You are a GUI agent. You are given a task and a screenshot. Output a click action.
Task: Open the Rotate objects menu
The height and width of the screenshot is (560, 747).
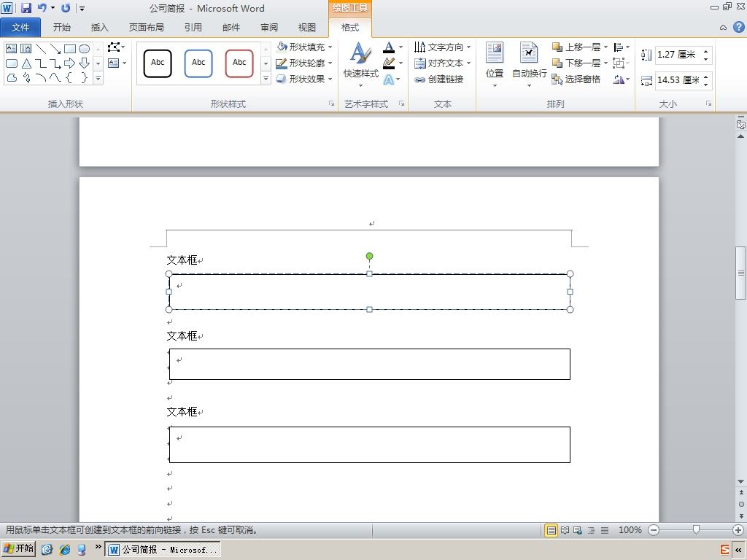[x=622, y=79]
